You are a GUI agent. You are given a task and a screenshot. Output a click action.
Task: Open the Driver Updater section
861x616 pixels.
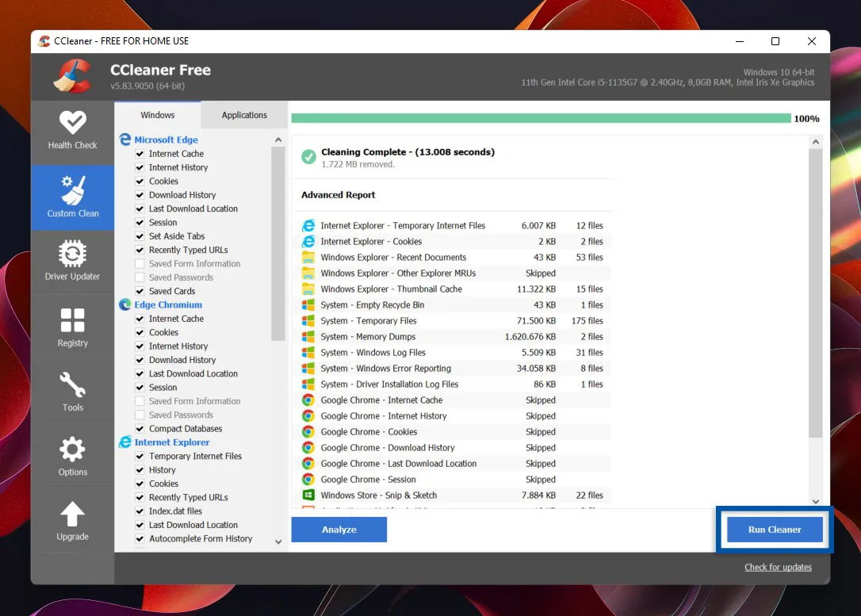coord(72,262)
